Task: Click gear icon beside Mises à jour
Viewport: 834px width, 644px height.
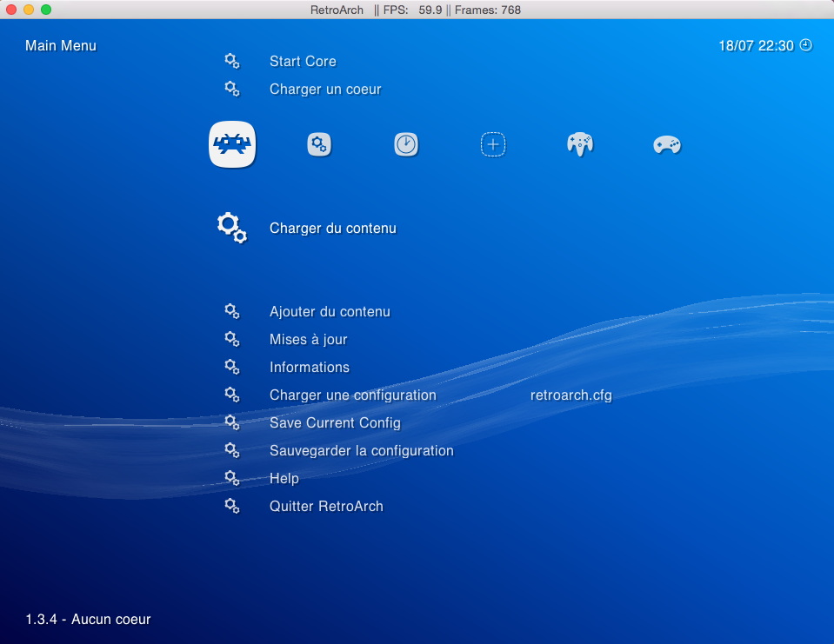Action: pos(232,339)
